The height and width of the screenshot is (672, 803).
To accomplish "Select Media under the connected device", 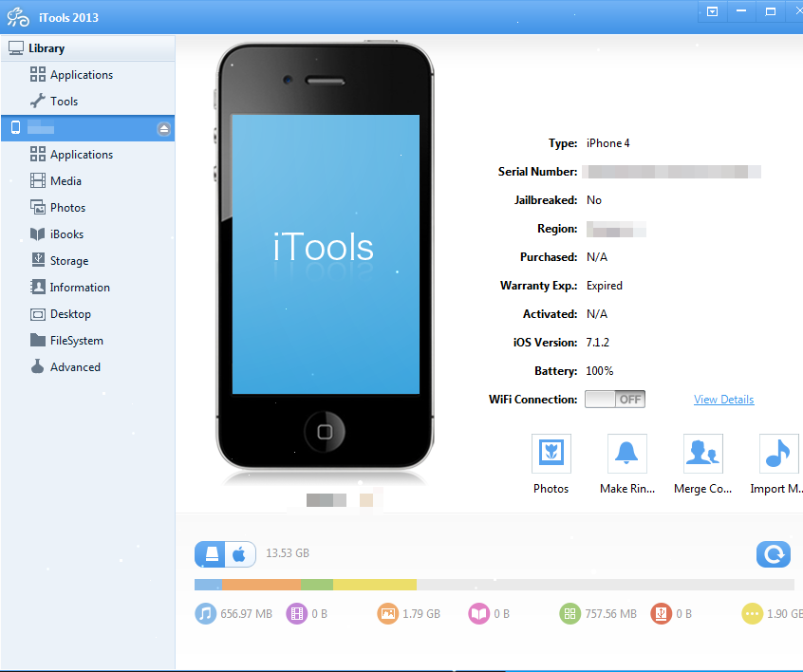I will 72,180.
